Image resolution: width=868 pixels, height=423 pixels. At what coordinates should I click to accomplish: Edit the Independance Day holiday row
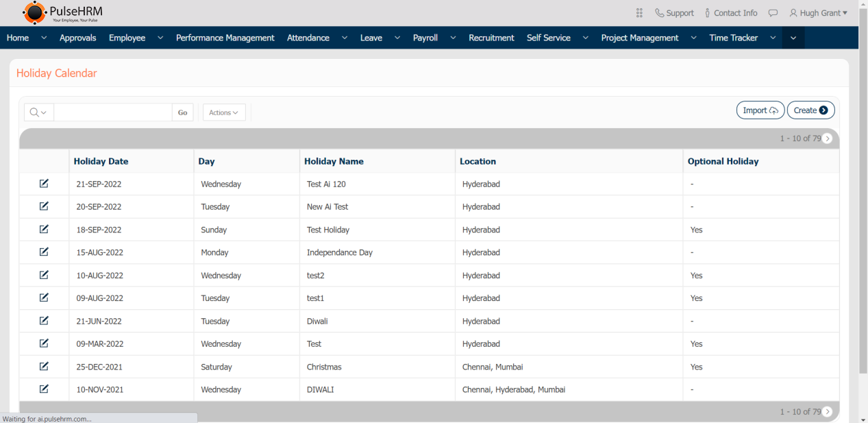coord(44,252)
